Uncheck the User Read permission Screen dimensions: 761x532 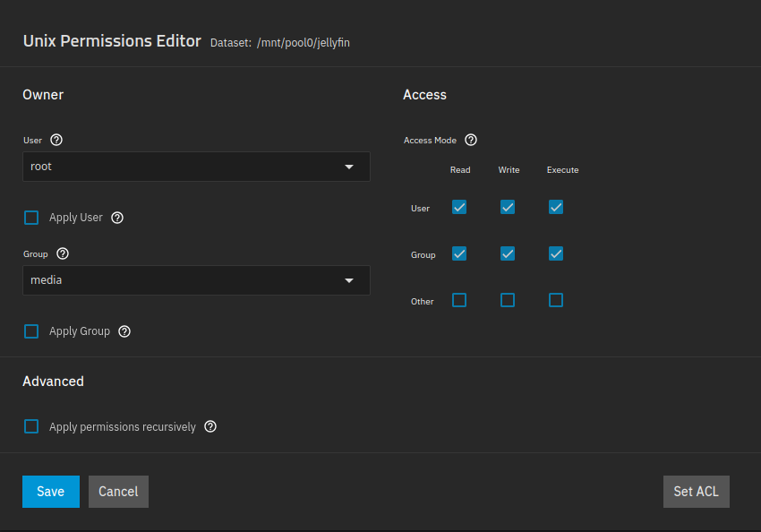pos(459,207)
